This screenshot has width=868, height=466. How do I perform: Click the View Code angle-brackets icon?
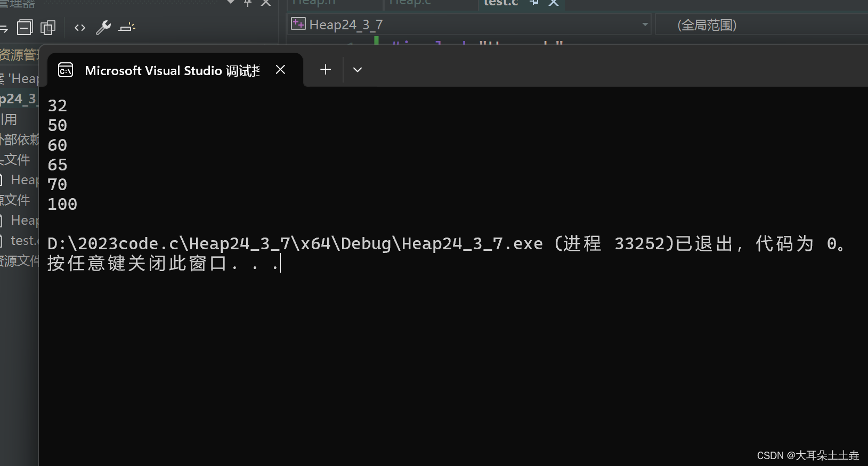pyautogui.click(x=80, y=27)
